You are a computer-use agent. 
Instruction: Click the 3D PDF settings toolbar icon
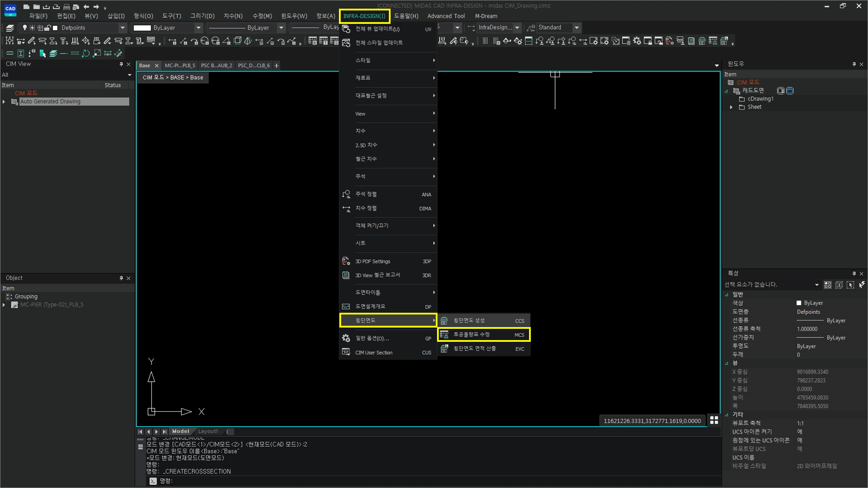click(669, 41)
